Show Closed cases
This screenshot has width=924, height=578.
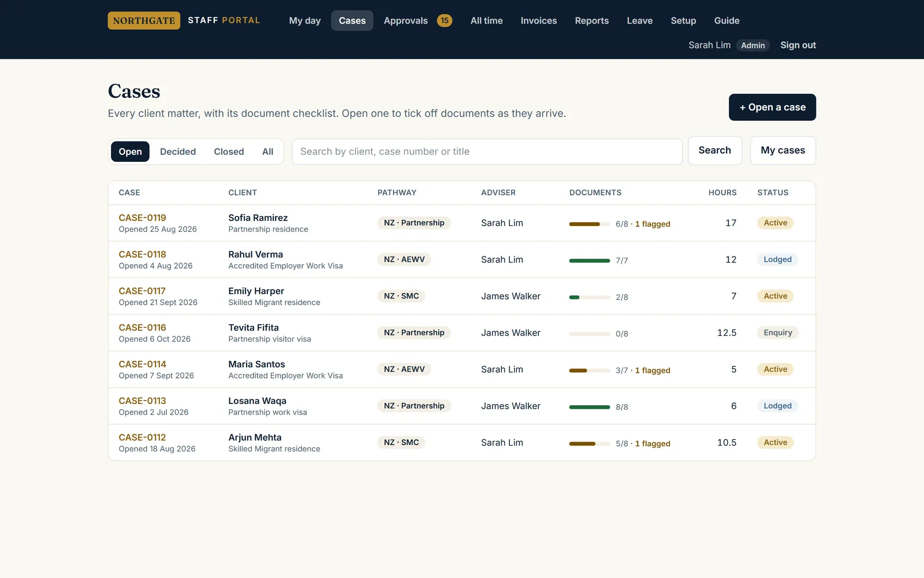tap(229, 151)
